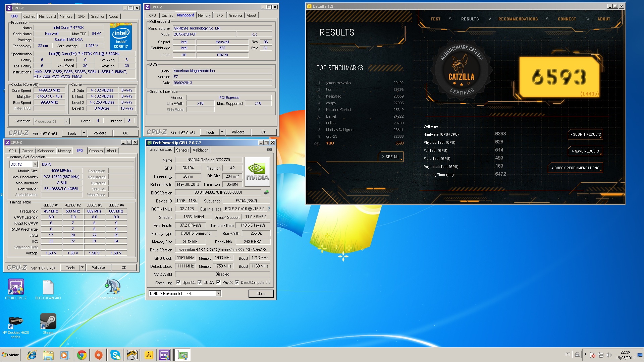Click Close button in GPU-Z
Screen dimensions: 644x362
click(x=261, y=294)
